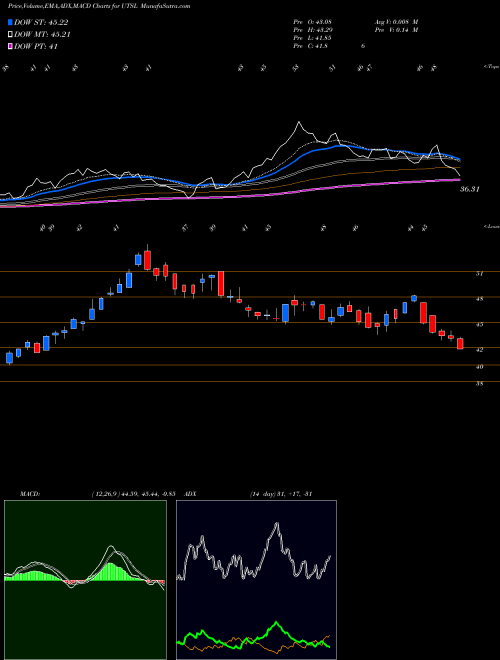This screenshot has height=660, width=500.
Task: Click the 42 price axis label
Action: coord(479,349)
